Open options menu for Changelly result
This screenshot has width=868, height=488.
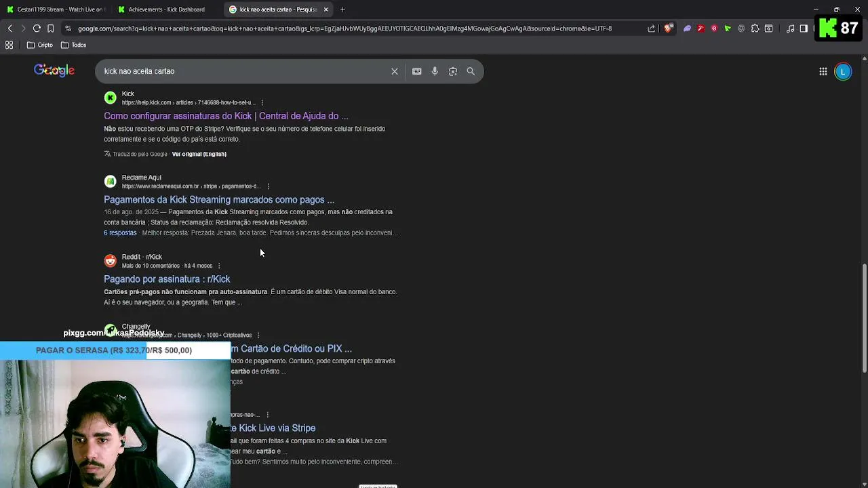point(258,335)
